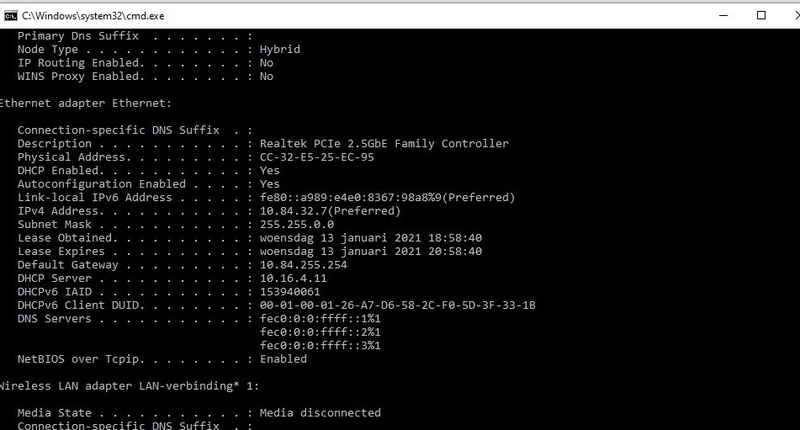Click the Node Type value Hybrid
This screenshot has height=430, width=800.
280,49
